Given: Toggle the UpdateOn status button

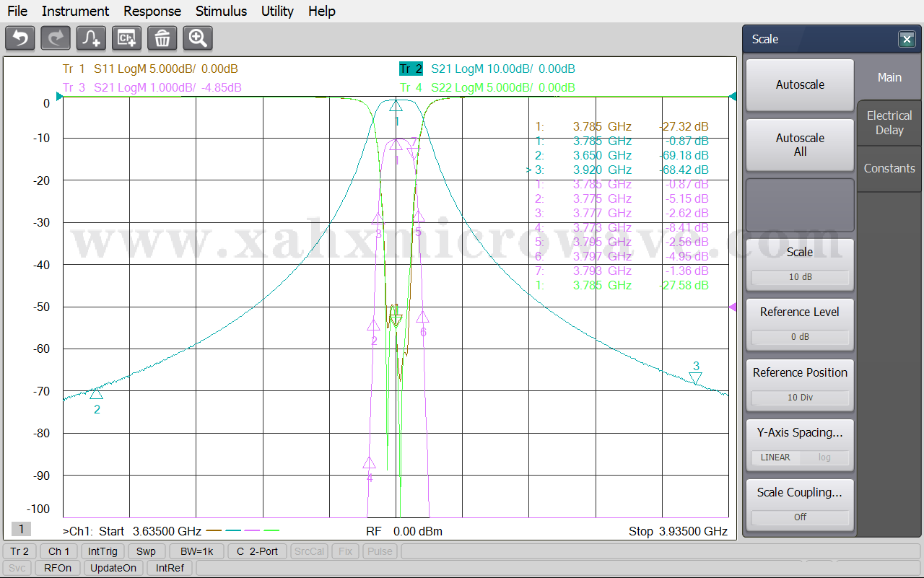Looking at the screenshot, I should tap(113, 568).
